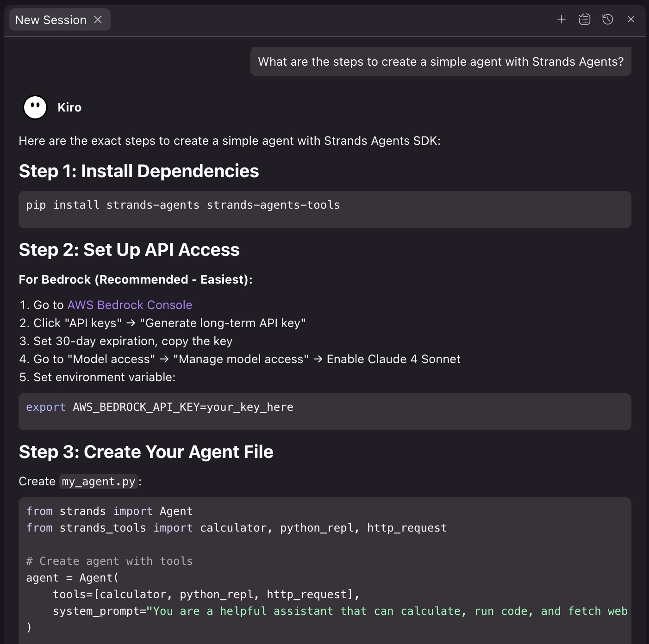Screen dimensions: 649x644
Task: Close the New Session tab
Action: (98, 19)
